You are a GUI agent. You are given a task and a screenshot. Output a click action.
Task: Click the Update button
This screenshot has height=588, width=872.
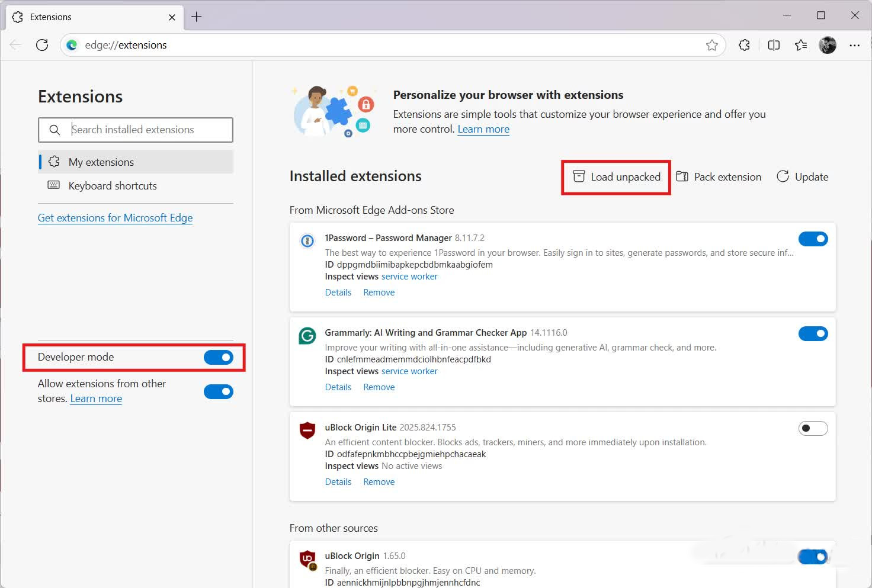click(803, 177)
